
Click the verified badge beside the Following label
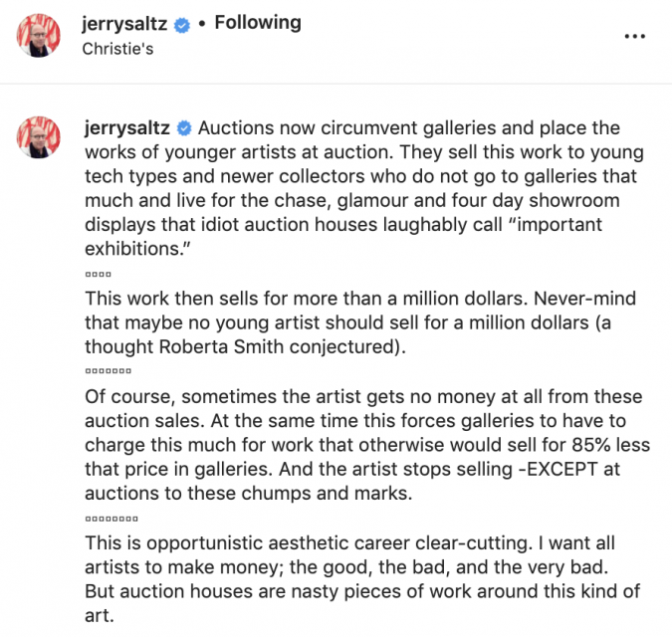[182, 25]
